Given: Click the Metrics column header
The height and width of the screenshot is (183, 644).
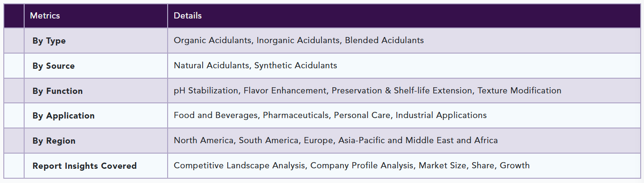Looking at the screenshot, I should pos(45,16).
